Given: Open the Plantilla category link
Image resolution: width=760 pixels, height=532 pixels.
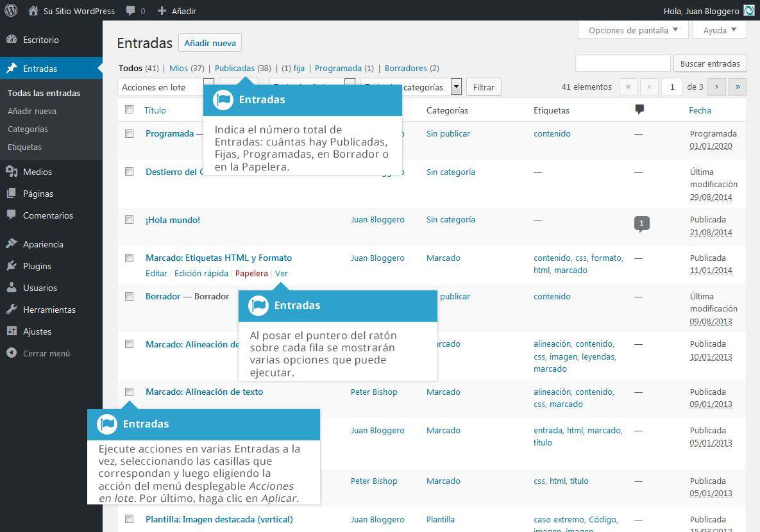Looking at the screenshot, I should tap(441, 519).
